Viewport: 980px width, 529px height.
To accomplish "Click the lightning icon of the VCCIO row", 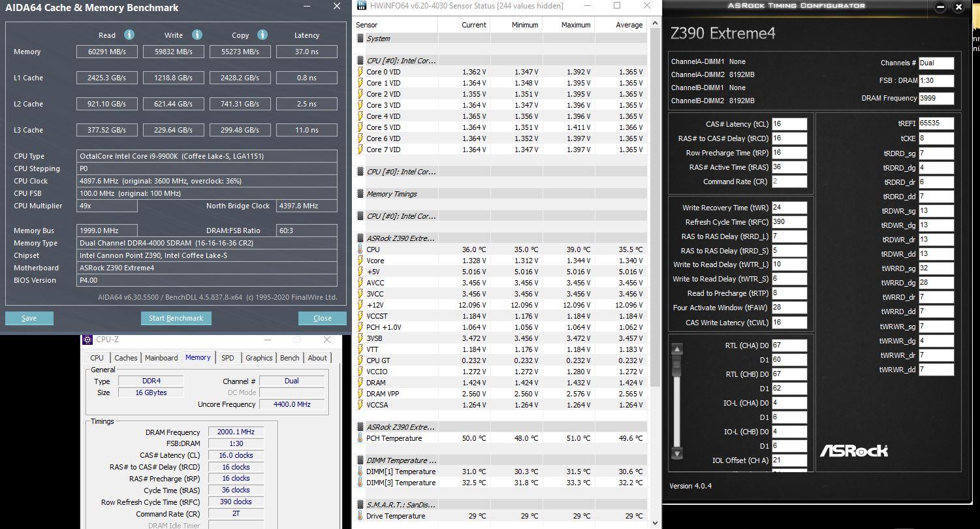I will (360, 372).
